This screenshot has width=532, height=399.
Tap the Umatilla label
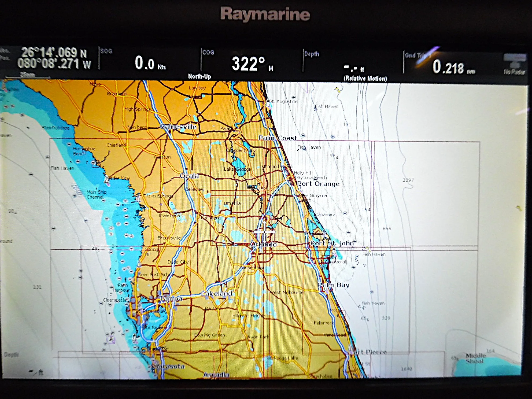[232, 203]
